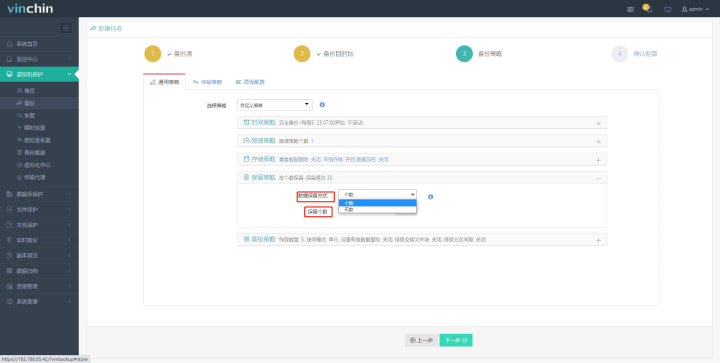Click the 备份策略 step 3 label
The width and height of the screenshot is (720, 363).
(490, 54)
